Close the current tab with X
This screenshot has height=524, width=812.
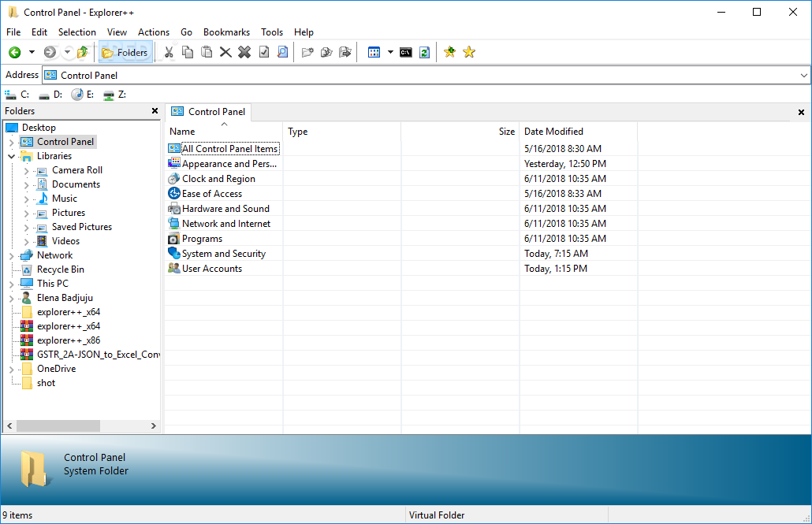coord(801,112)
